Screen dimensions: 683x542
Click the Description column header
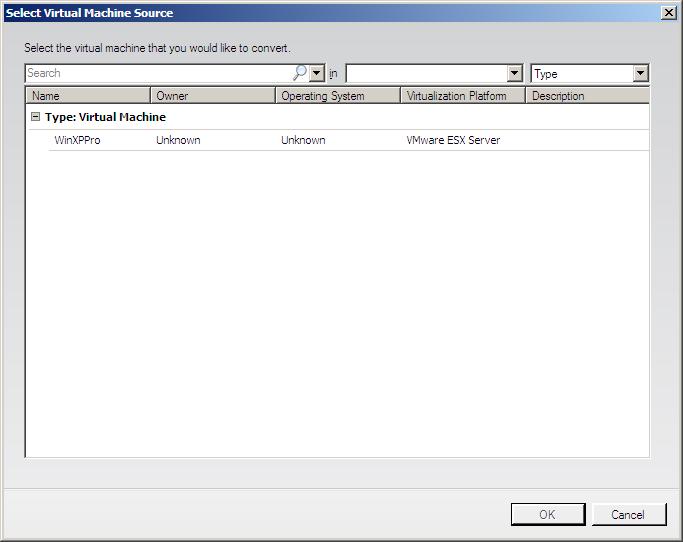586,96
